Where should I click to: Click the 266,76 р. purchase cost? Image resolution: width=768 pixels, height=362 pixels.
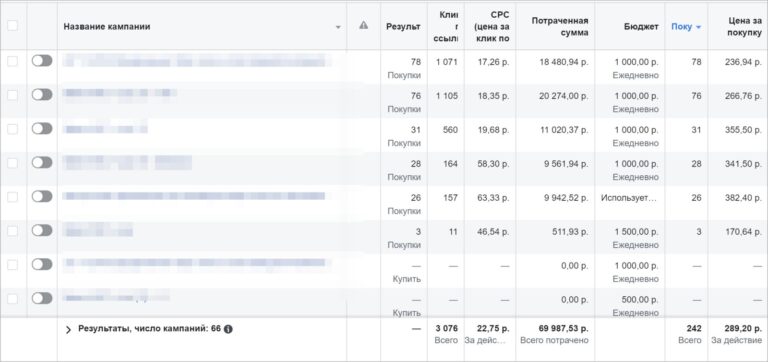pyautogui.click(x=744, y=96)
